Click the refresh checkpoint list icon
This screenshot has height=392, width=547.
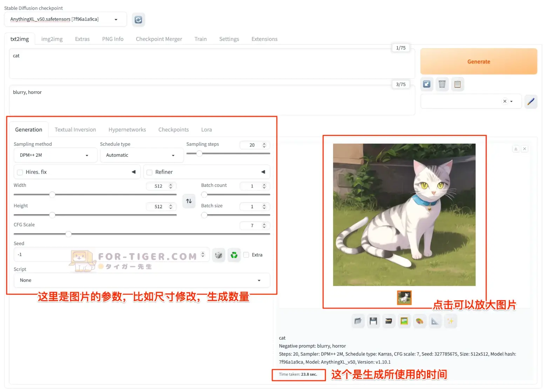(x=139, y=20)
